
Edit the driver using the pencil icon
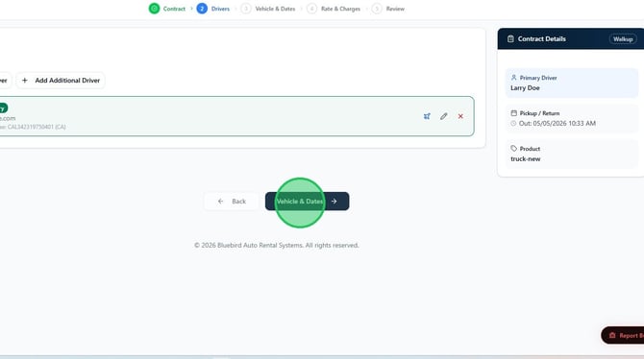point(443,116)
